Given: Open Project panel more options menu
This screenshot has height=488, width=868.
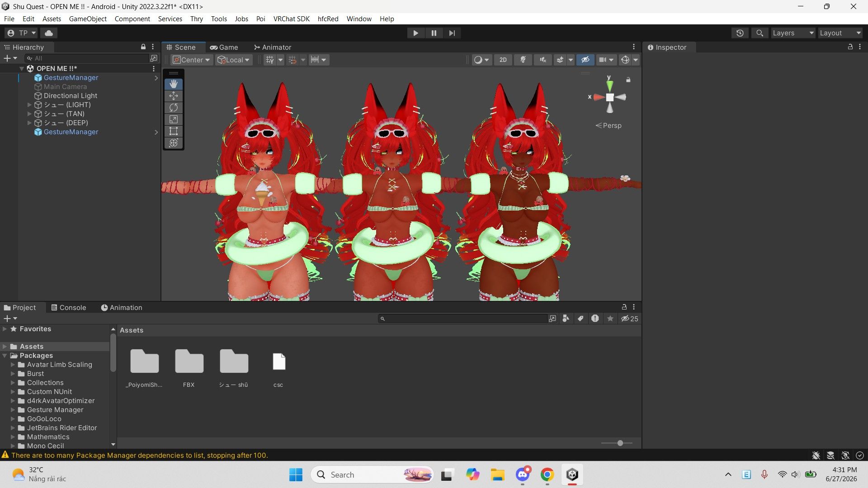Looking at the screenshot, I should pos(634,307).
